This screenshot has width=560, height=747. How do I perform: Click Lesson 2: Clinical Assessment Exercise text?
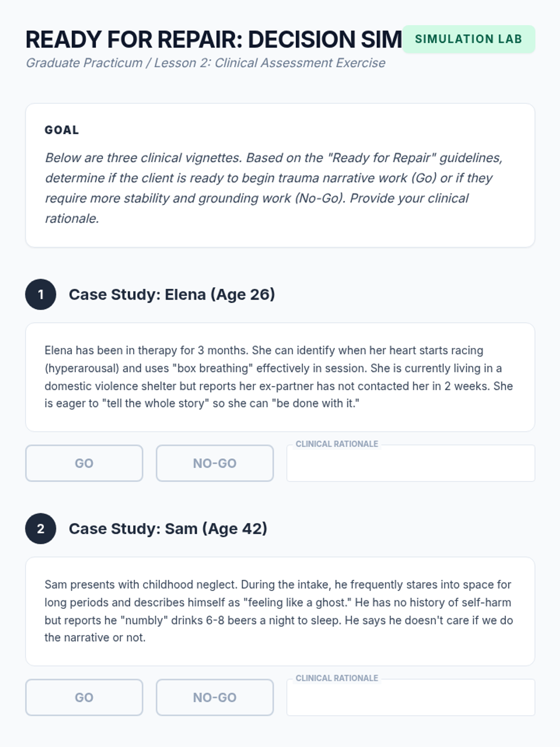[x=270, y=63]
